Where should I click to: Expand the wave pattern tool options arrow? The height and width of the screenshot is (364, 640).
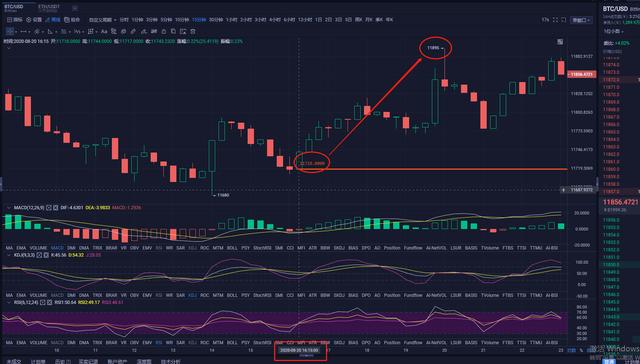83,31
